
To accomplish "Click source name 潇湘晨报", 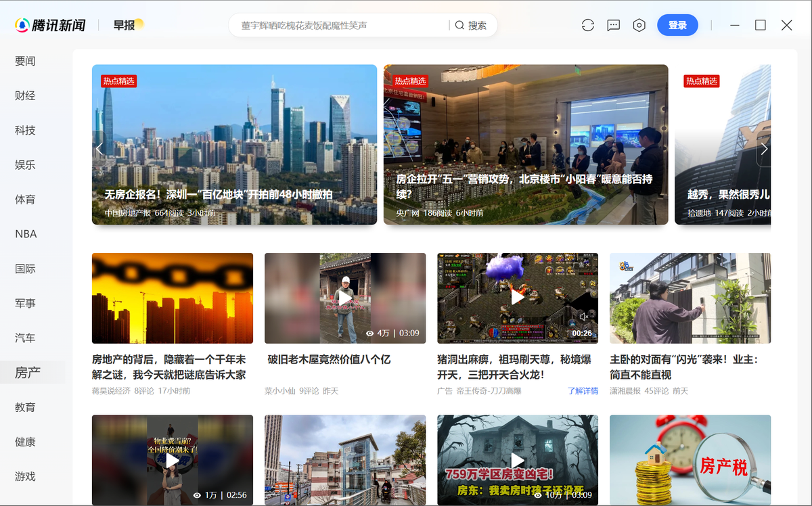I will (x=625, y=391).
